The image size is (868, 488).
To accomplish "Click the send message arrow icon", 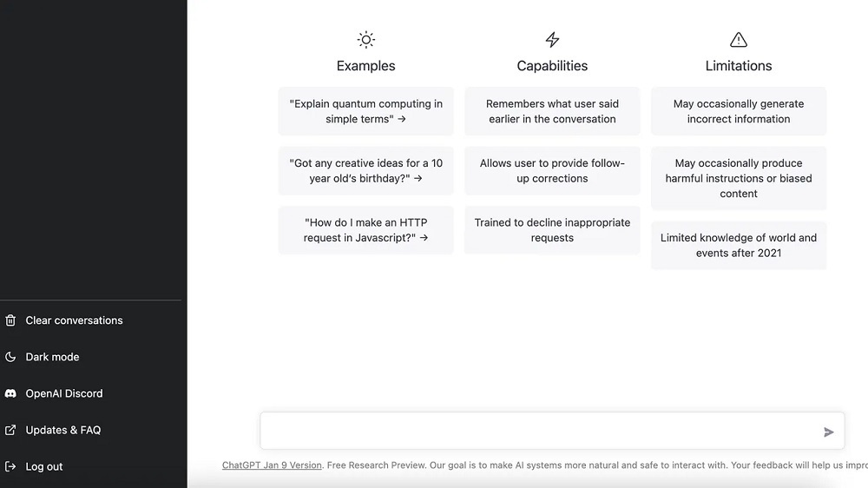I will point(828,432).
